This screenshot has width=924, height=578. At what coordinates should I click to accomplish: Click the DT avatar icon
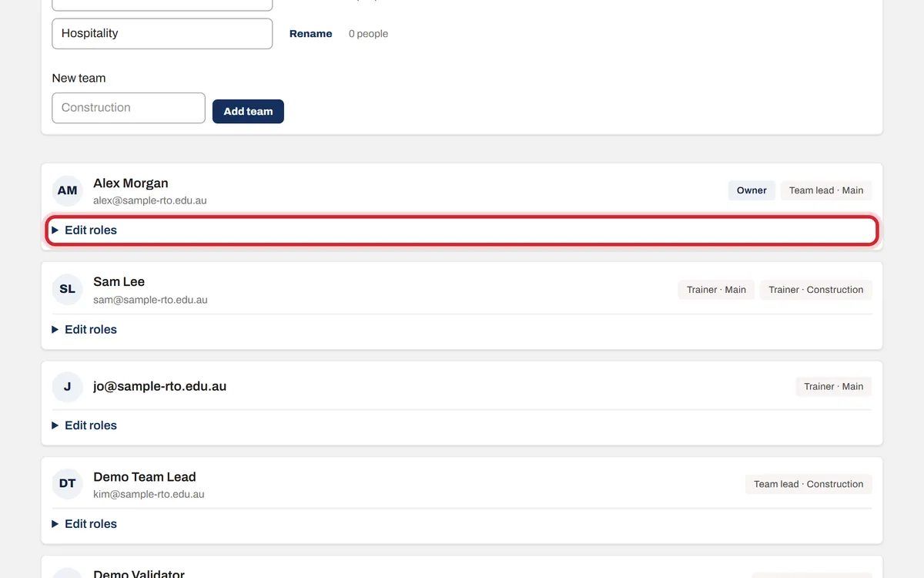68,483
